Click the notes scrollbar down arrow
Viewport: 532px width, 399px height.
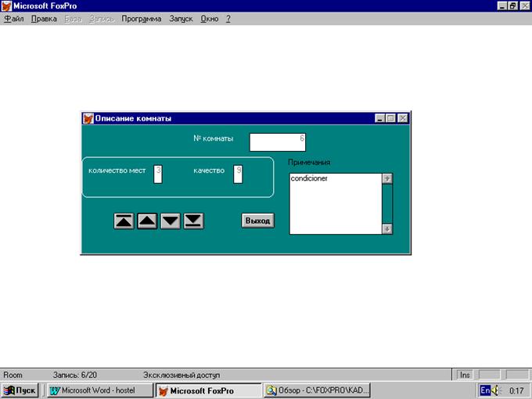tap(386, 228)
